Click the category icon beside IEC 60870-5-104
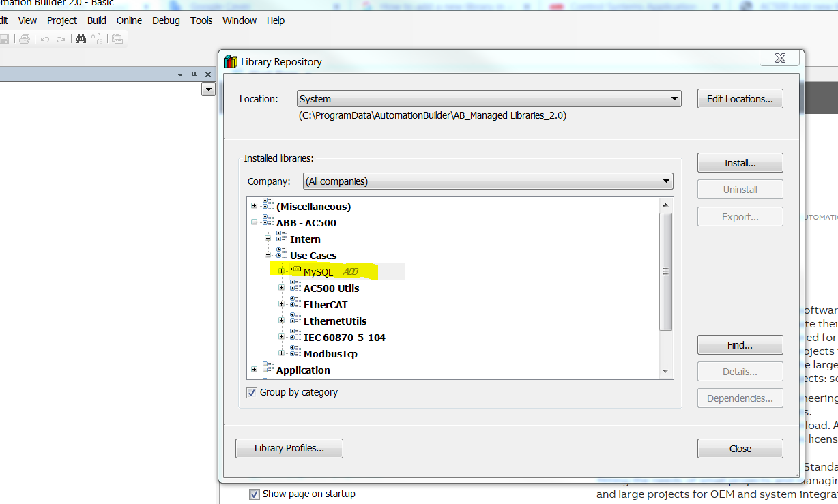The image size is (838, 504). click(x=295, y=335)
